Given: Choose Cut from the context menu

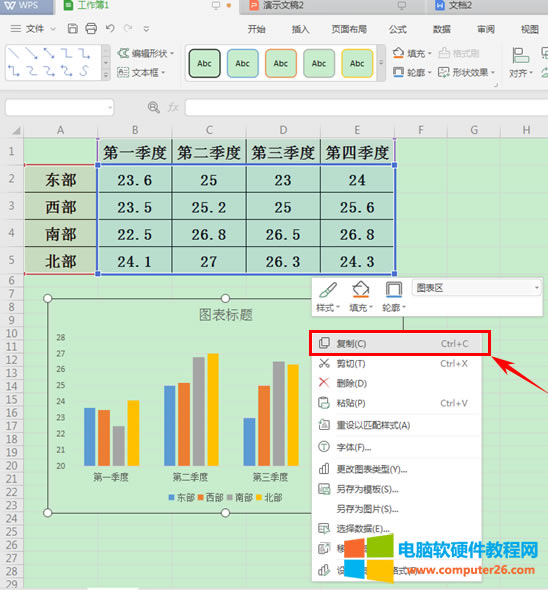Looking at the screenshot, I should 395,363.
